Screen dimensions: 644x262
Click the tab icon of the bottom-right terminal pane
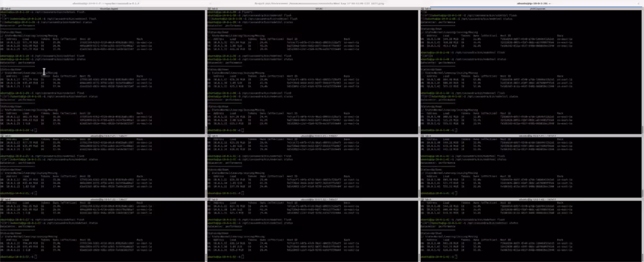click(x=434, y=197)
